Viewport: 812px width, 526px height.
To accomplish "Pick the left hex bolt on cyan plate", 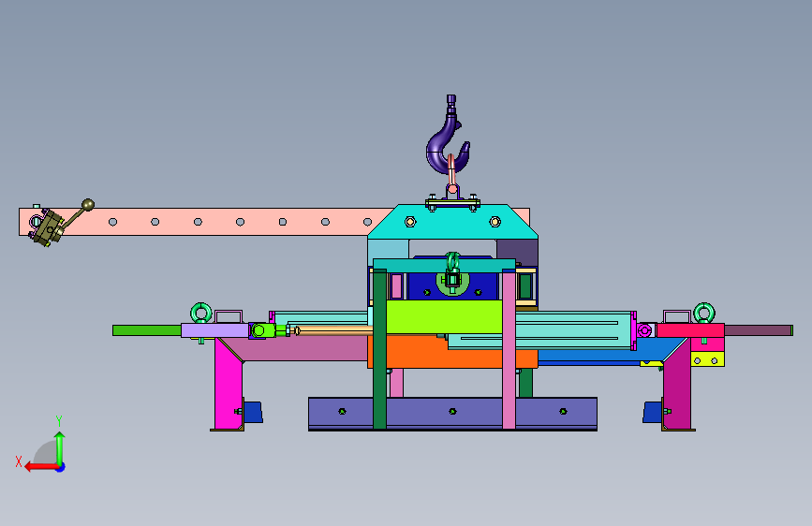I will click(410, 222).
